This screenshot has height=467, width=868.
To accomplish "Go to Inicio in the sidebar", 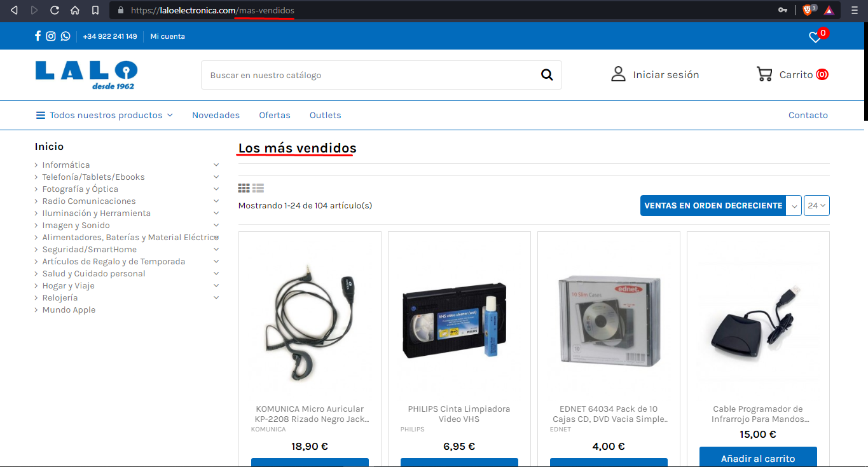I will pos(50,146).
